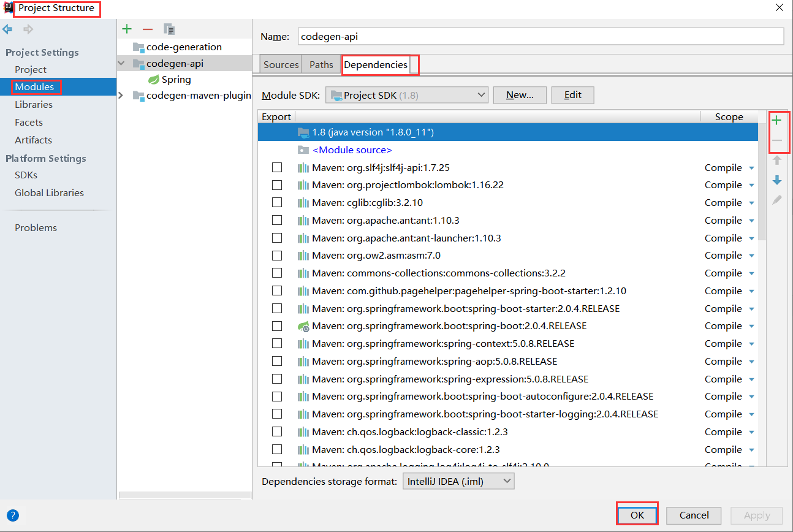
Task: Add a dependency with the green plus icon
Action: [776, 121]
